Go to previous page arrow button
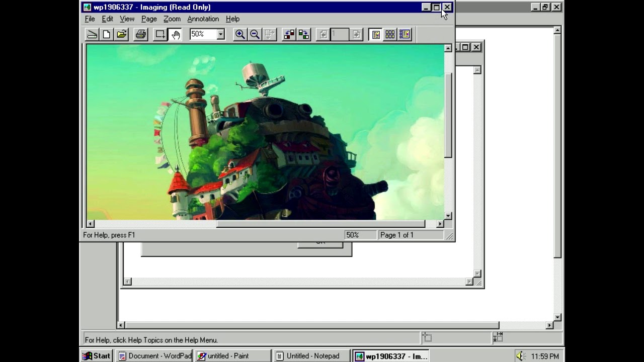The height and width of the screenshot is (362, 644). 323,34
